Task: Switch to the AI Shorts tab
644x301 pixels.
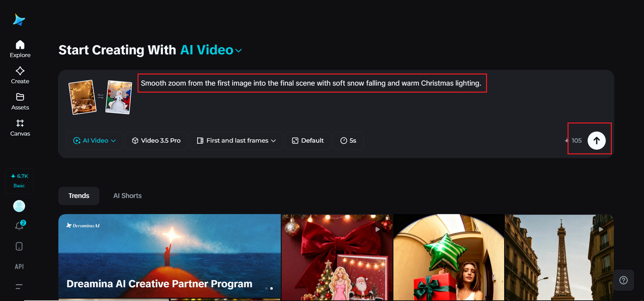Action: pos(127,195)
